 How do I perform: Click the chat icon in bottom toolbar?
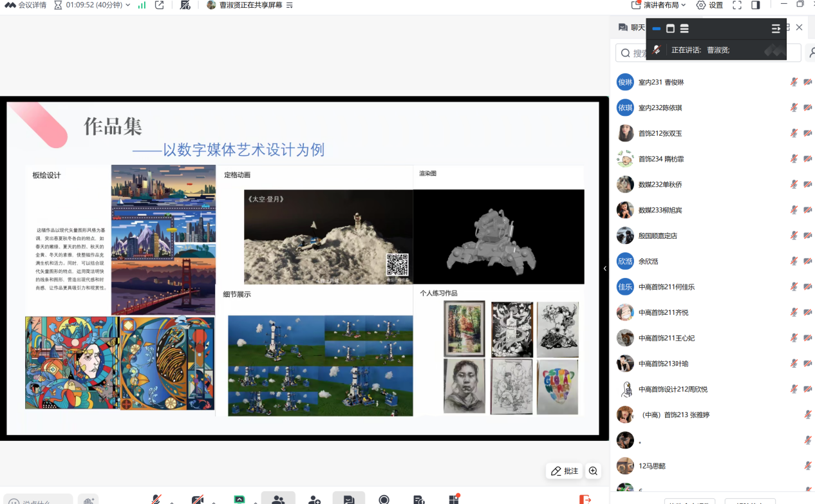(348, 499)
